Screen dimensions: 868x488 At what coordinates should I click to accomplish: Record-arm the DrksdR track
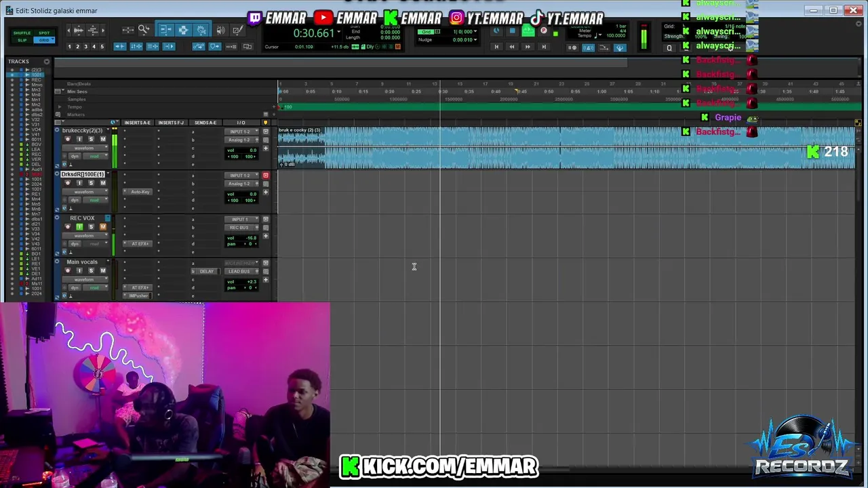point(68,183)
